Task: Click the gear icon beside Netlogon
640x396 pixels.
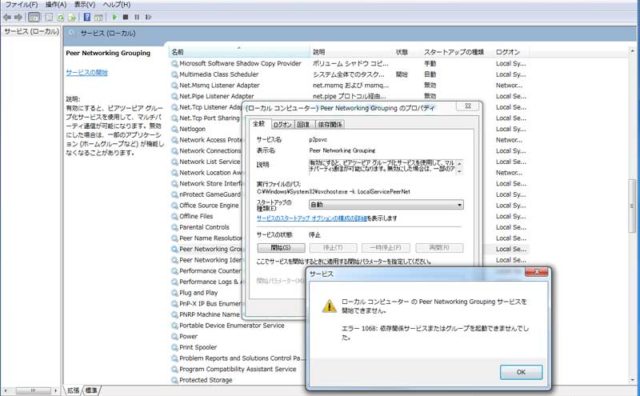Action: pyautogui.click(x=175, y=129)
